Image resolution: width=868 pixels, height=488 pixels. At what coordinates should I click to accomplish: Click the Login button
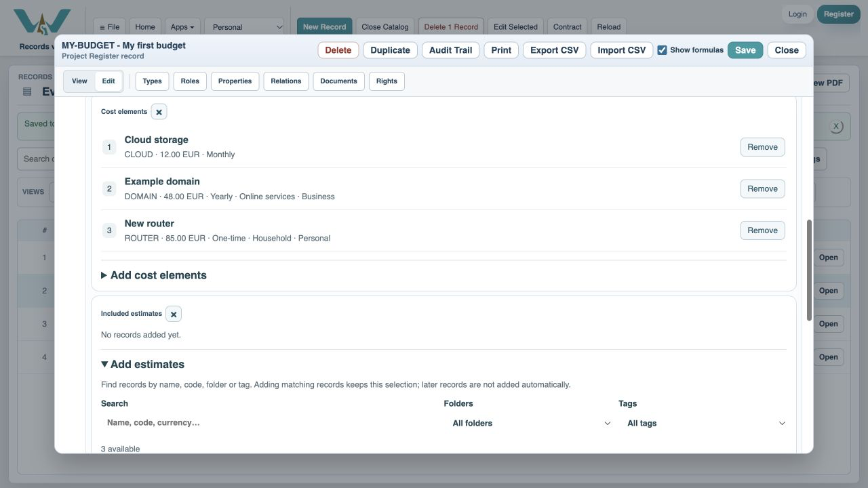pos(797,14)
